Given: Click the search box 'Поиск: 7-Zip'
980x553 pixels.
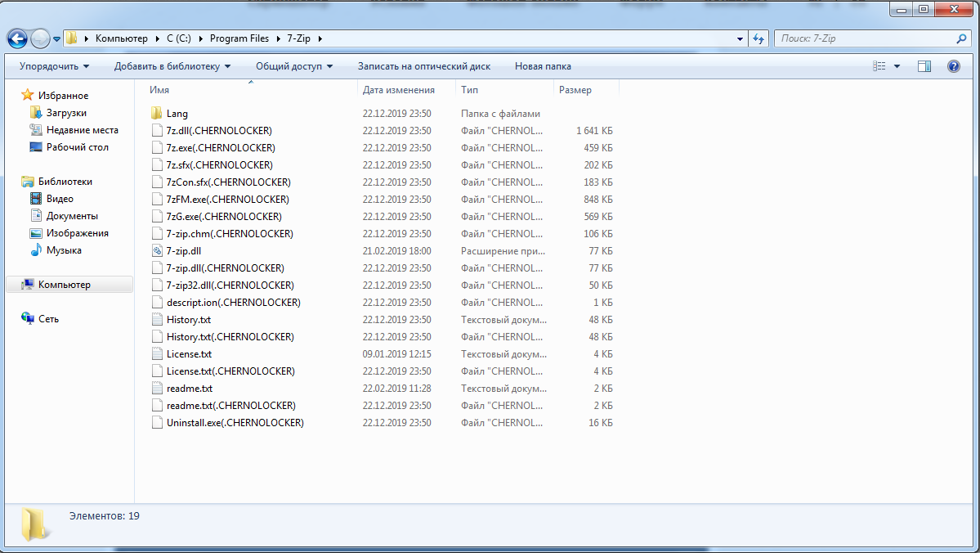Looking at the screenshot, I should click(866, 38).
